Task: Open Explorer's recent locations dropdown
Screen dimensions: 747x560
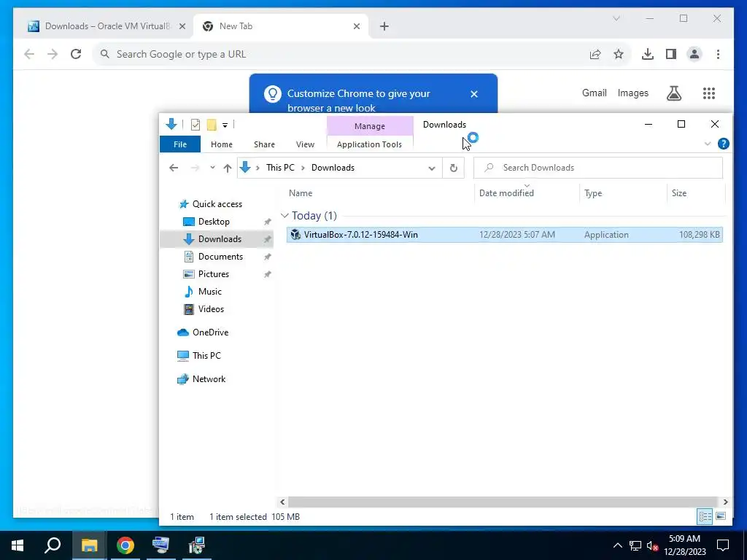Action: 212,168
